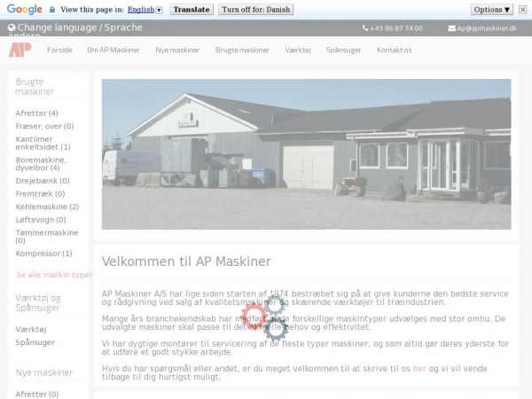Click the AP logo

tap(20, 50)
